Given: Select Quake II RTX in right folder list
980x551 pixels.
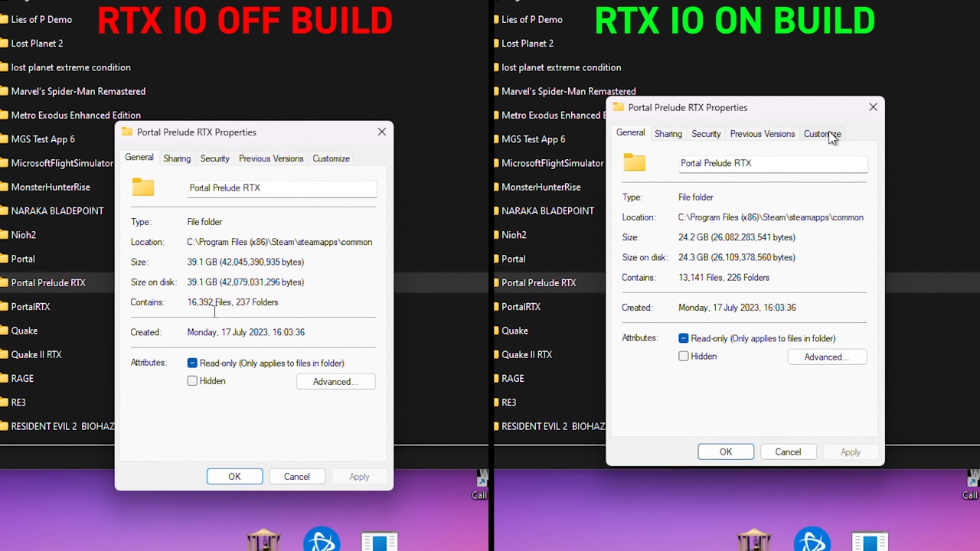Looking at the screenshot, I should (x=527, y=354).
